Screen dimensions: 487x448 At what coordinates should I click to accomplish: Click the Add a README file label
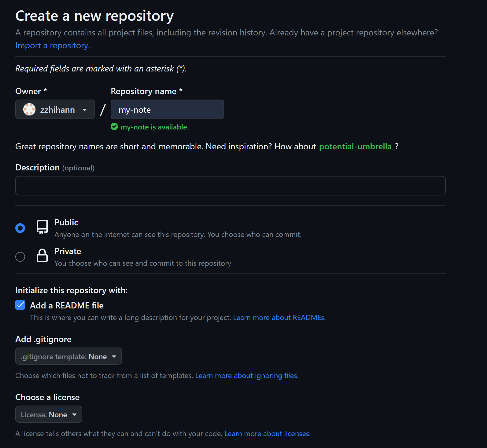67,305
